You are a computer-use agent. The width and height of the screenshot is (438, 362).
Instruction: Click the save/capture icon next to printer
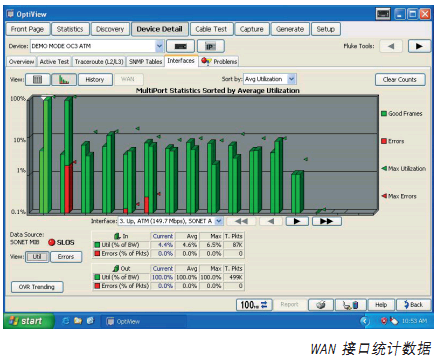pyautogui.click(x=351, y=305)
